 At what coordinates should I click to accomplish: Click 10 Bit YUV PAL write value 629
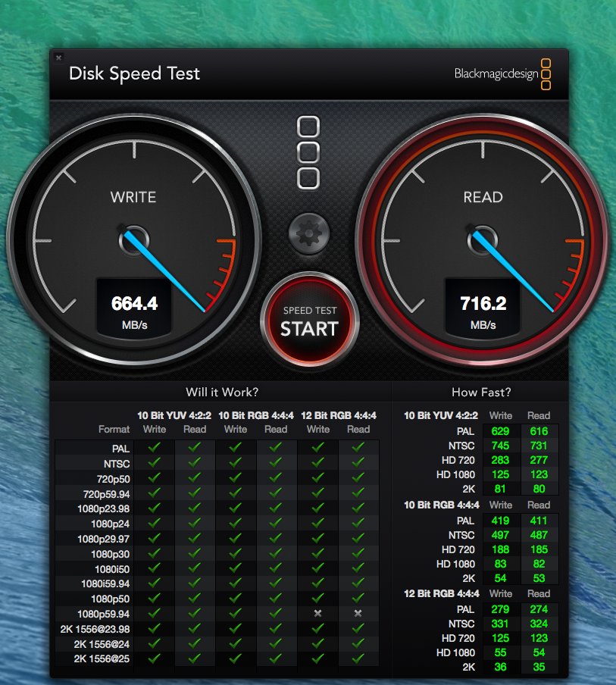(x=500, y=431)
